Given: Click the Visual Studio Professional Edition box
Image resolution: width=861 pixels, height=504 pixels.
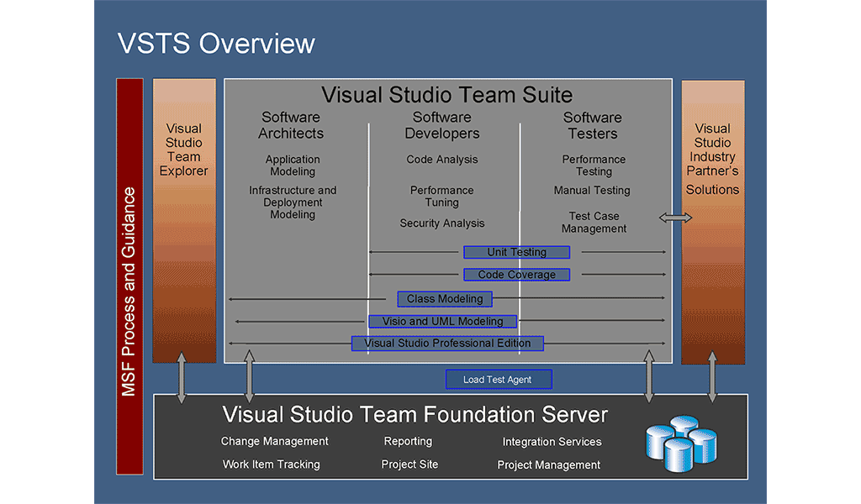Looking at the screenshot, I should tap(447, 344).
